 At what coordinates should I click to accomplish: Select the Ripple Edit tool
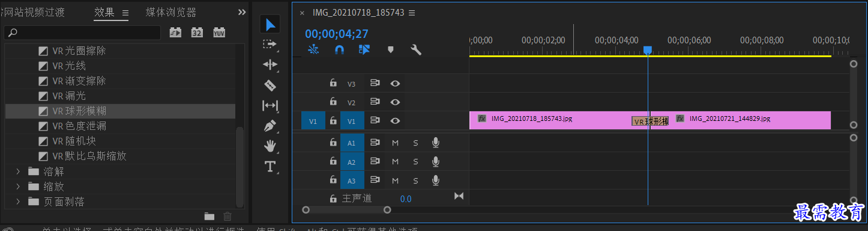tap(270, 64)
